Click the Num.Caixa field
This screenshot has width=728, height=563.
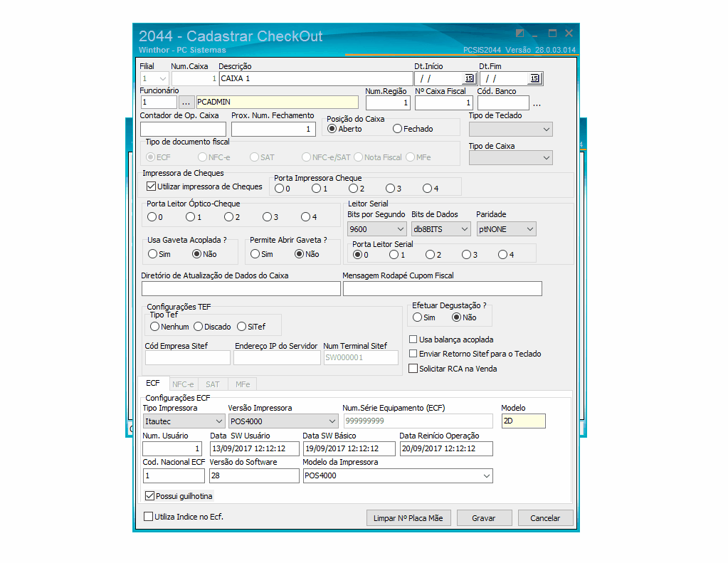click(194, 78)
